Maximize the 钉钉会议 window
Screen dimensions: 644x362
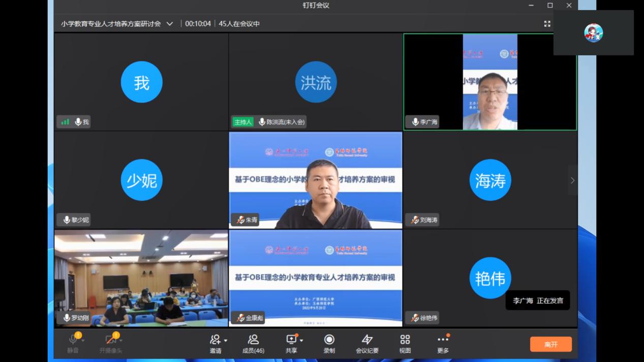(550, 6)
